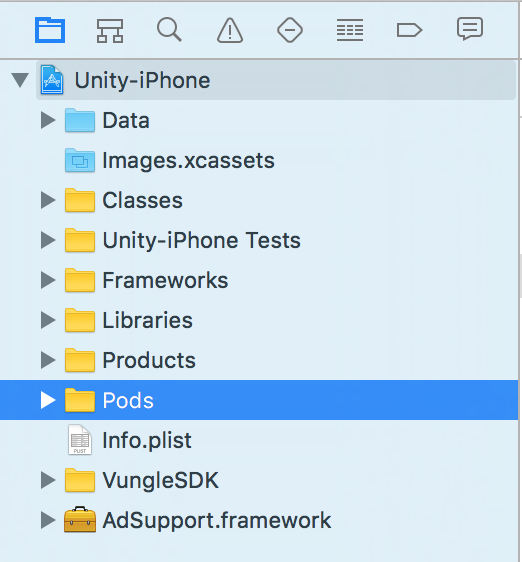Open the Debug navigator lines icon
The width and height of the screenshot is (522, 562).
(350, 30)
